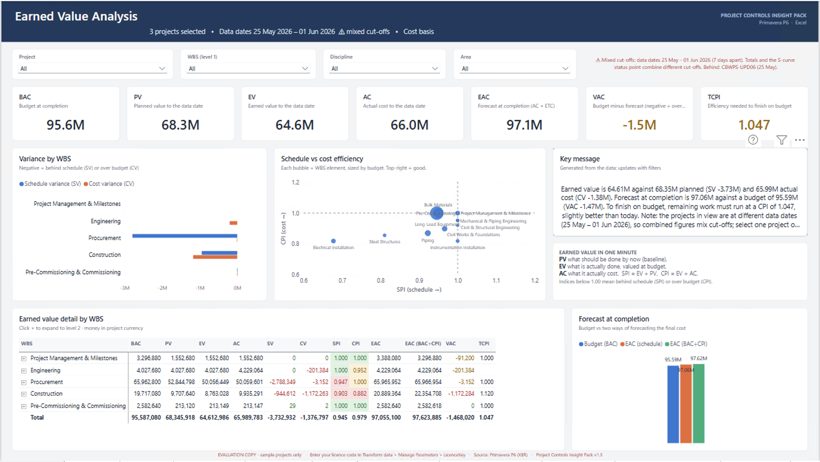Screen dimensions: 820x462
Task: Open the WBS (level 1) slicer dropdown
Action: point(248,69)
